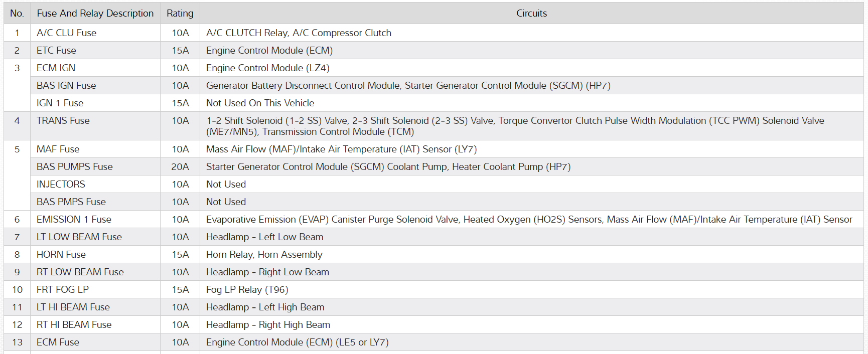
Task: Click the 'TRANS Fuse' description cell
Action: click(x=63, y=121)
